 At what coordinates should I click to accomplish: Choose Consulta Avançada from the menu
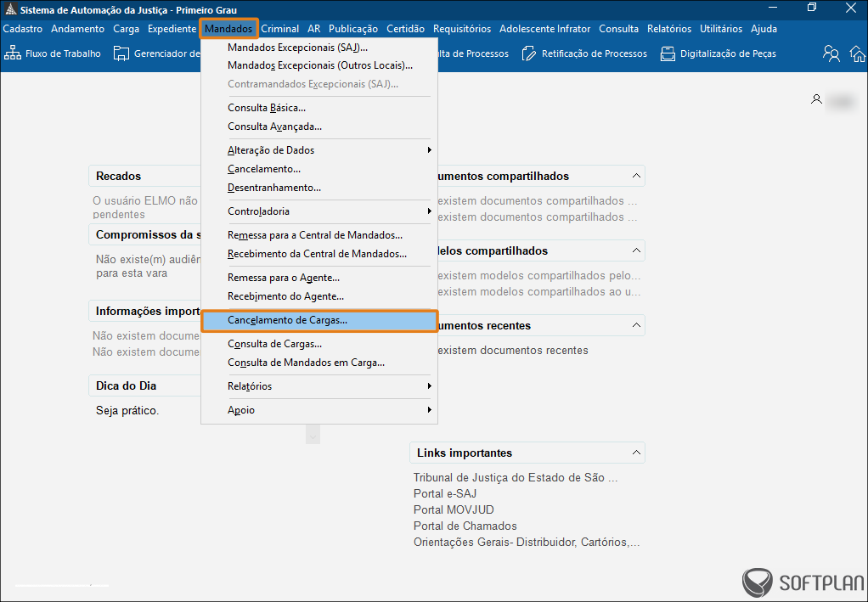[274, 127]
